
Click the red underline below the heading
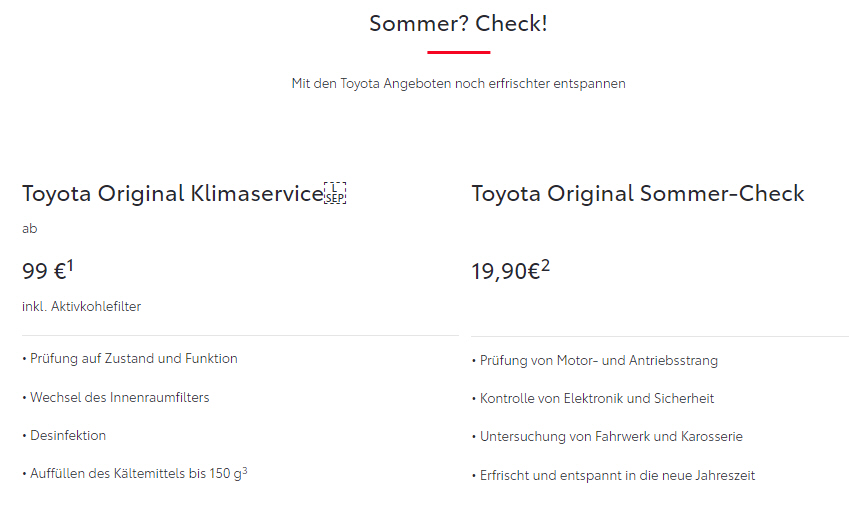click(459, 52)
